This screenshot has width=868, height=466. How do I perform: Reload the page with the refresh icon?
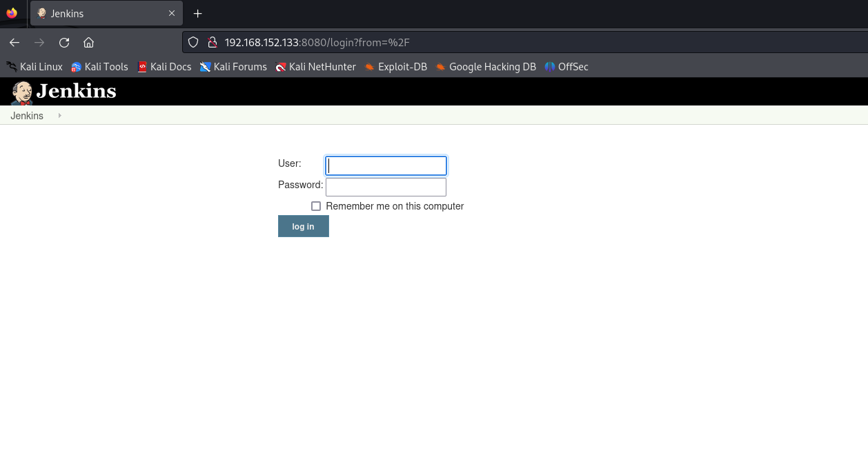click(x=64, y=43)
